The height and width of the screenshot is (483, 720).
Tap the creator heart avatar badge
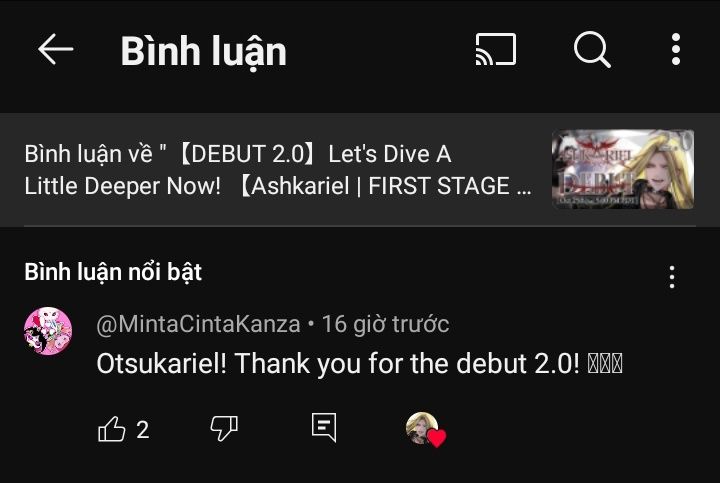(423, 428)
